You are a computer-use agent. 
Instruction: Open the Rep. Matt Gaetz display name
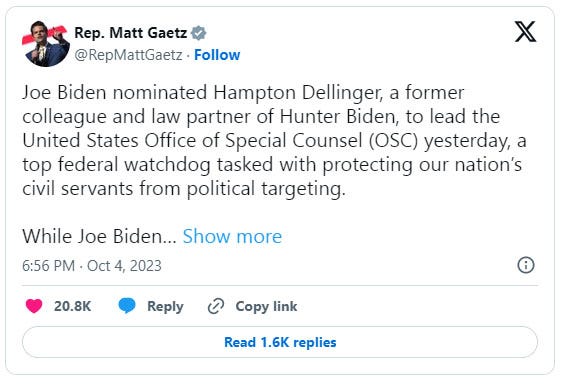coord(131,33)
